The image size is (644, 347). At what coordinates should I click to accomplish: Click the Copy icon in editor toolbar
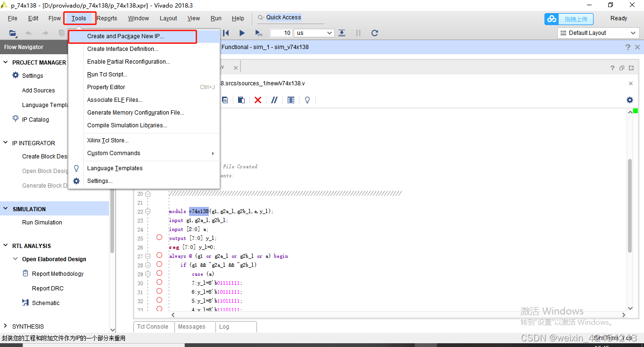225,100
